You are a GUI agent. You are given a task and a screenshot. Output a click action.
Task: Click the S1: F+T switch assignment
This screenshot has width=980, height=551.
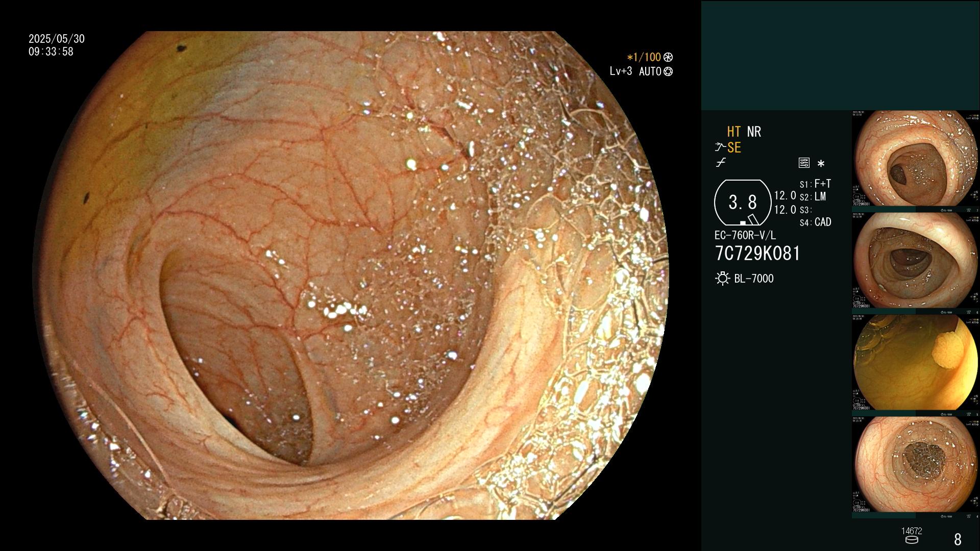point(816,184)
